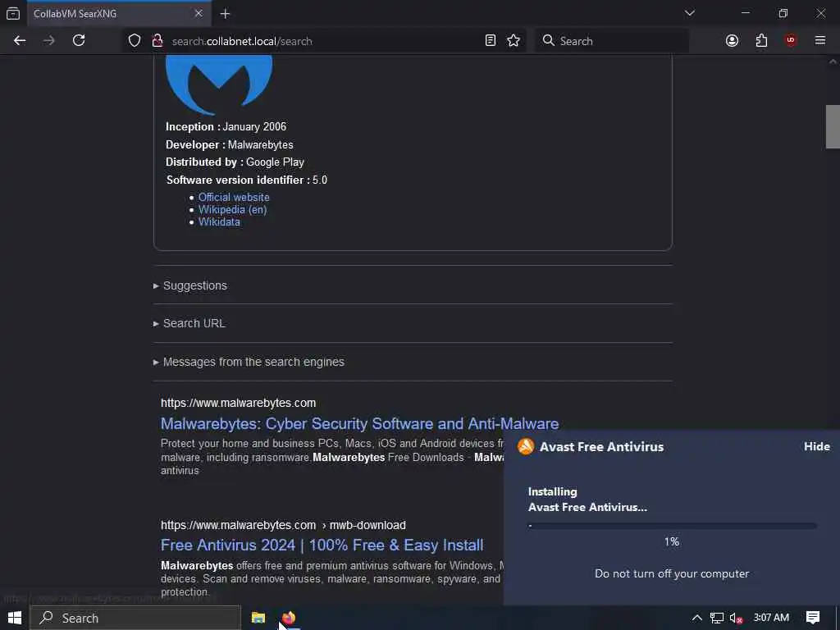Open the Official website link
Viewport: 840px width, 630px height.
coord(234,197)
